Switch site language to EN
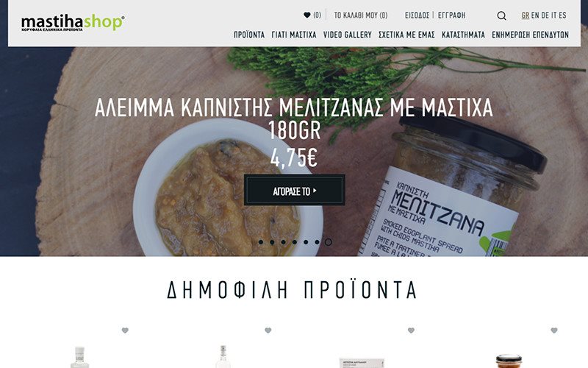This screenshot has width=588, height=368. pyautogui.click(x=535, y=15)
